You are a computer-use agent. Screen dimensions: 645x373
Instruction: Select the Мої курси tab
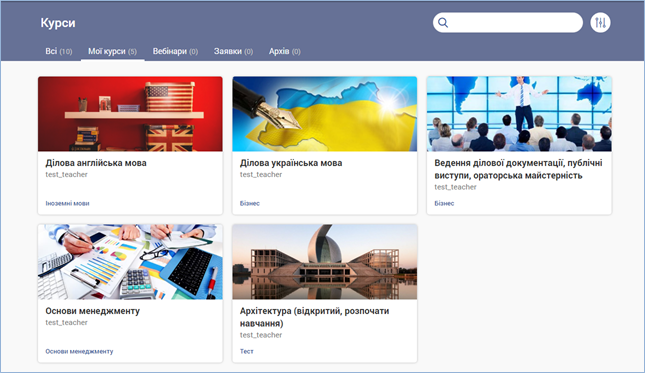click(x=112, y=51)
